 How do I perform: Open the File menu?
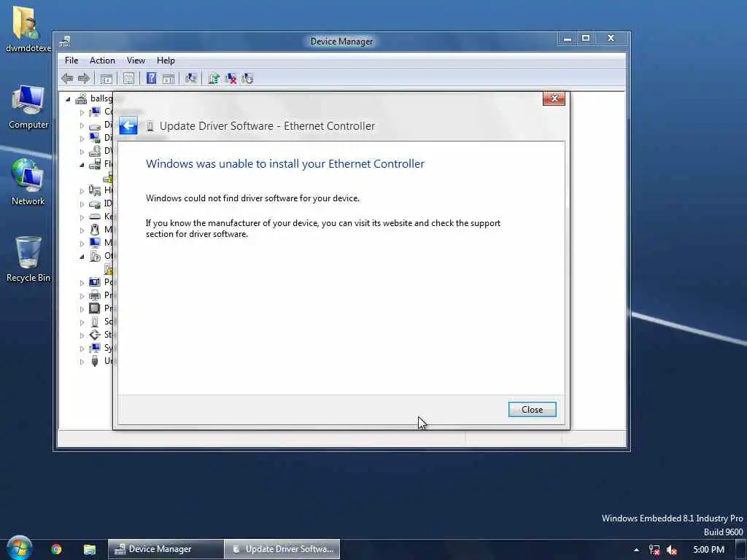71,61
